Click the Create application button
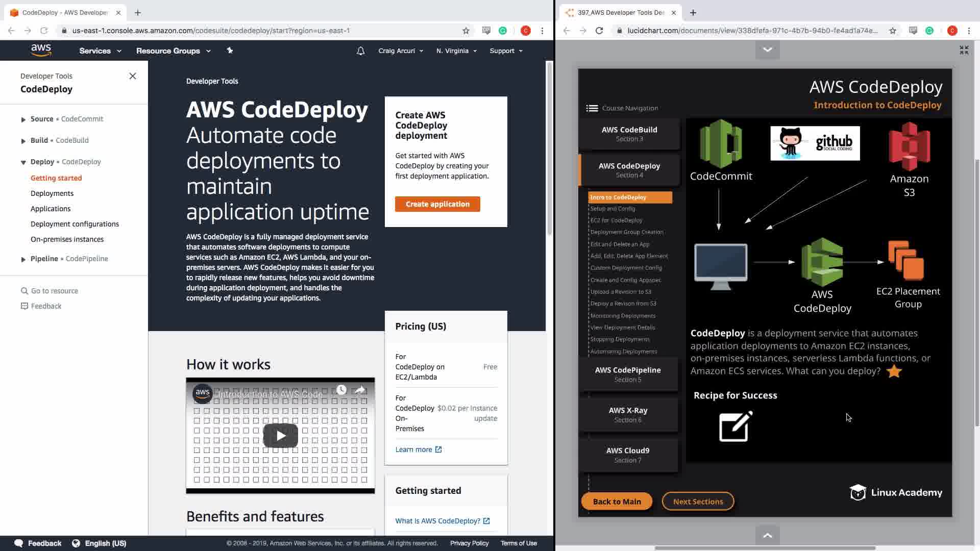 (x=437, y=204)
